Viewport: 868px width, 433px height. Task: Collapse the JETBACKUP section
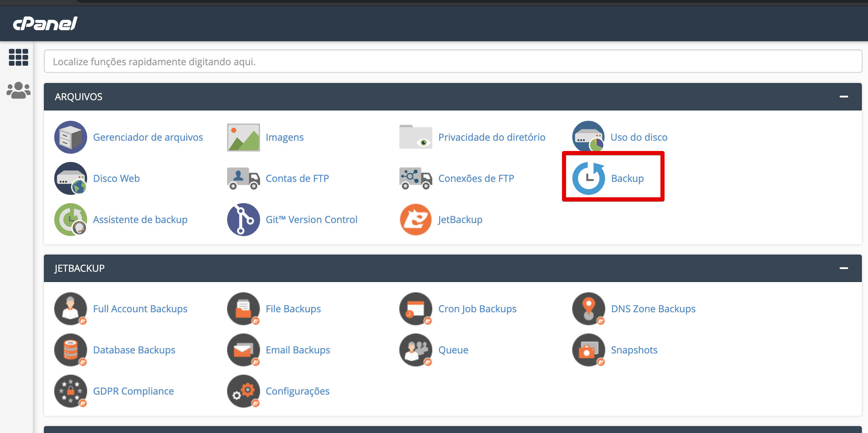coord(844,268)
